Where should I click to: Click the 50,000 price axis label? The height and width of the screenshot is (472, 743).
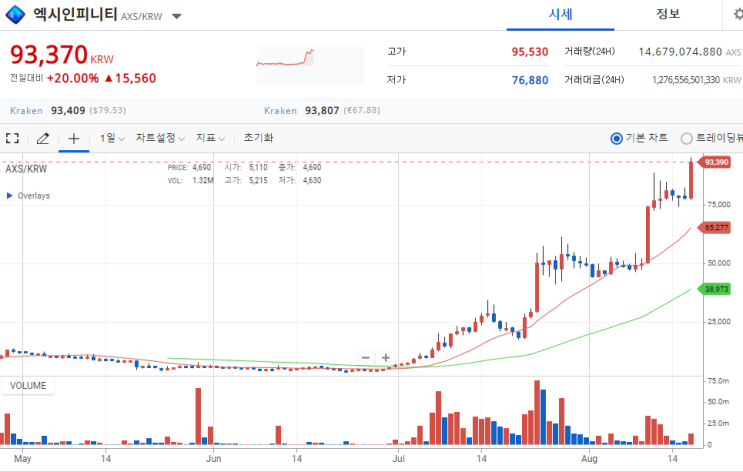[719, 263]
